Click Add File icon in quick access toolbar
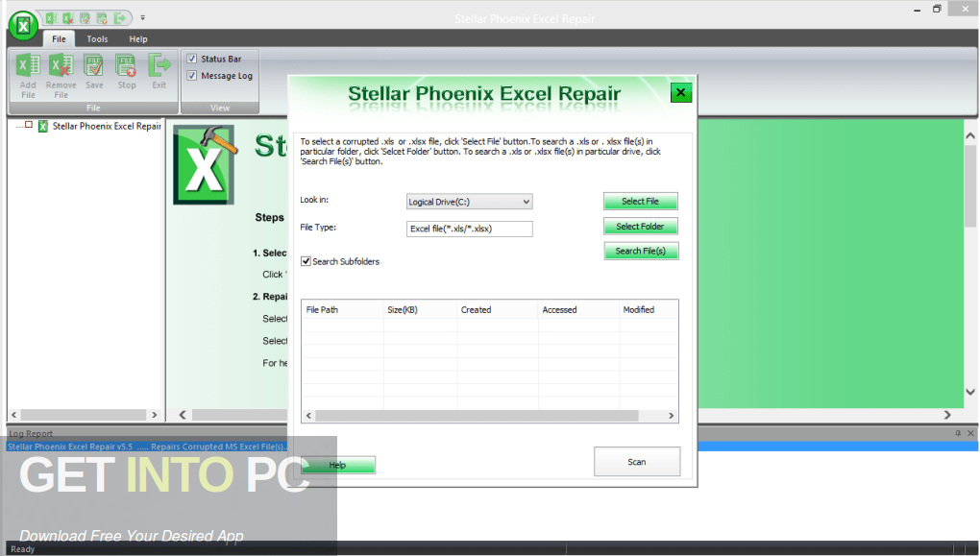 coord(51,18)
